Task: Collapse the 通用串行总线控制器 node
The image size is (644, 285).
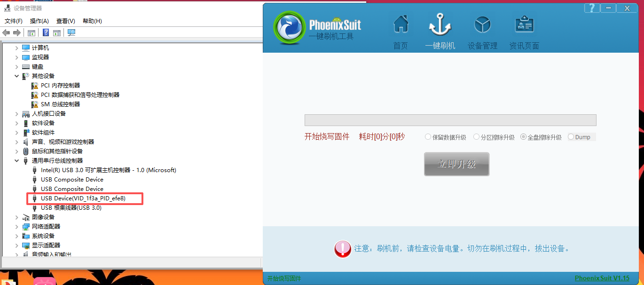Action: pyautogui.click(x=16, y=160)
